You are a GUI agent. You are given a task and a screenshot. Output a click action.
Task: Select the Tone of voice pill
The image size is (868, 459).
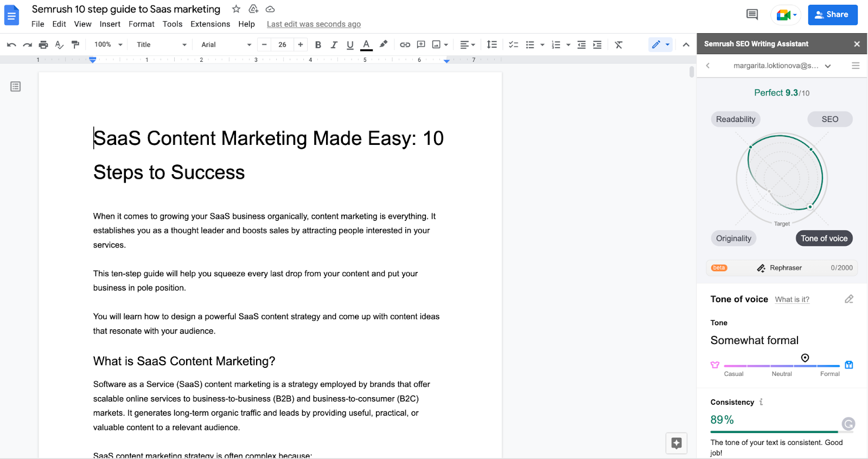[824, 238]
